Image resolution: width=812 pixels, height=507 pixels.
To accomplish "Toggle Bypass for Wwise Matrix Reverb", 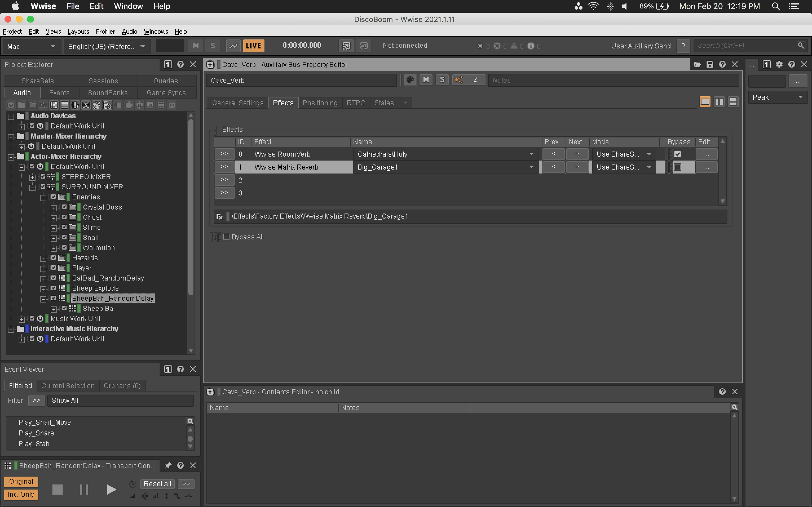I will click(x=678, y=167).
